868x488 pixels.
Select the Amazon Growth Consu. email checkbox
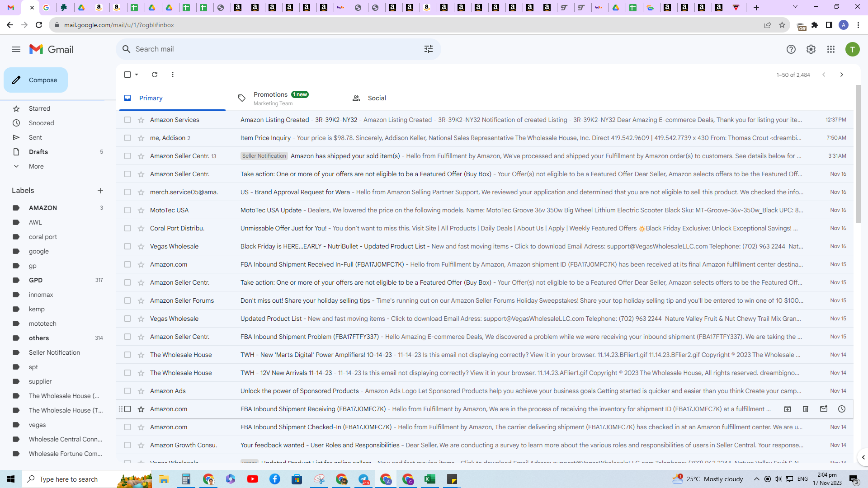pos(127,445)
